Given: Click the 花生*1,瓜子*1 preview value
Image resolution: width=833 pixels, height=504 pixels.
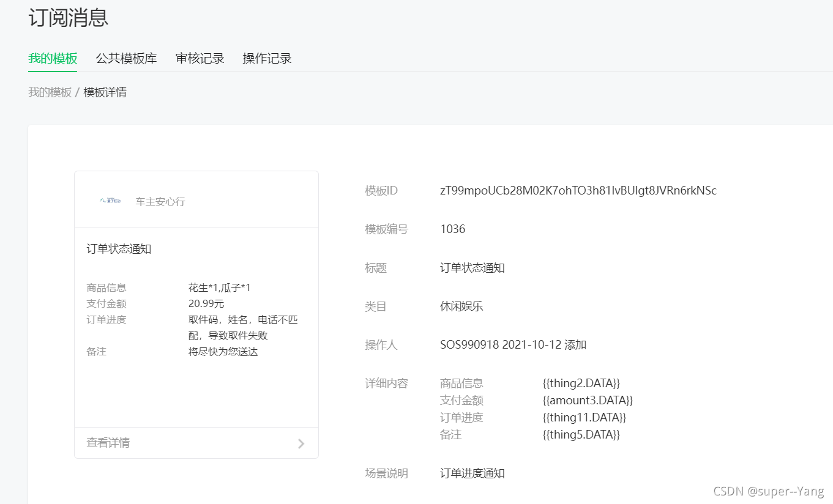Looking at the screenshot, I should 219,287.
